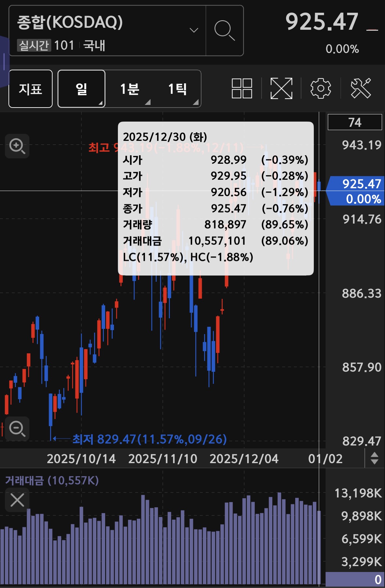Expand the 종합(KOSDAQ) symbol dropdown

(194, 30)
